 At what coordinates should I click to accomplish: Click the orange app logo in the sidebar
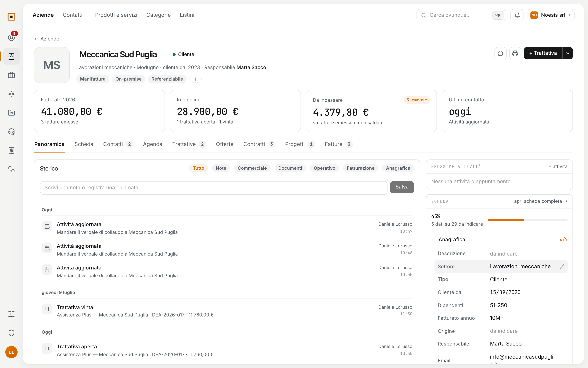[11, 17]
